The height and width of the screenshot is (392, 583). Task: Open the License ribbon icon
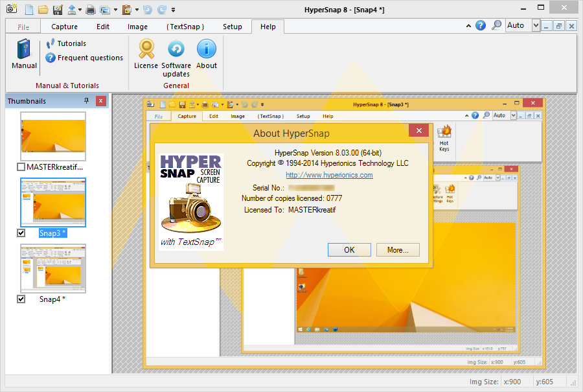[146, 54]
